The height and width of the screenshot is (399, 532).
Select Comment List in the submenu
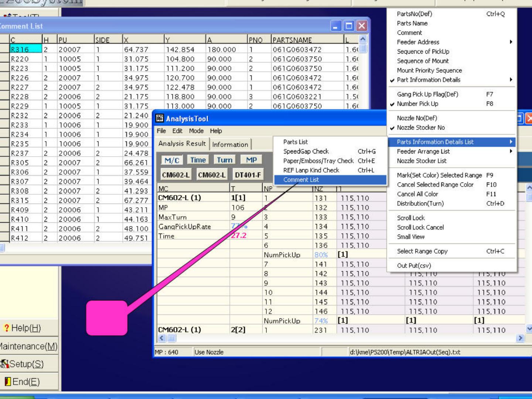click(301, 180)
